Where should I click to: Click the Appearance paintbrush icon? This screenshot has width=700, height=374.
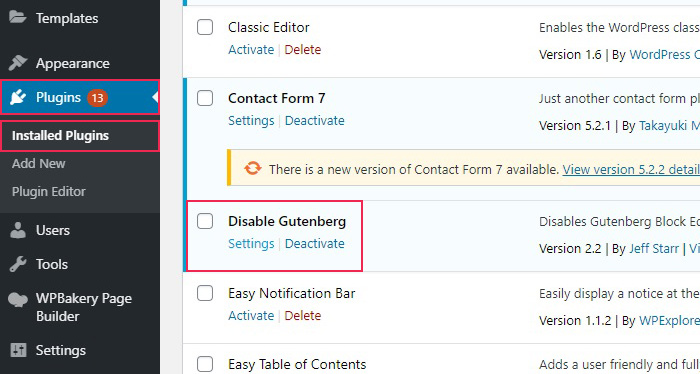[18, 63]
